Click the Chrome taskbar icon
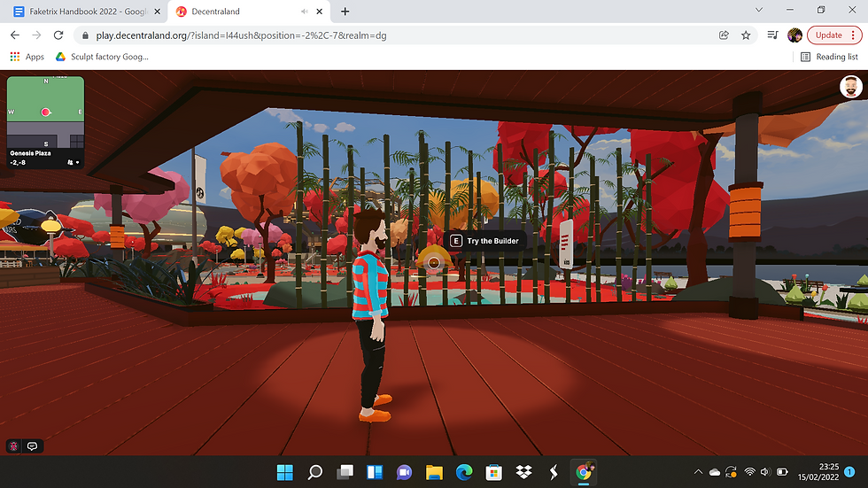The height and width of the screenshot is (488, 868). pyautogui.click(x=583, y=472)
